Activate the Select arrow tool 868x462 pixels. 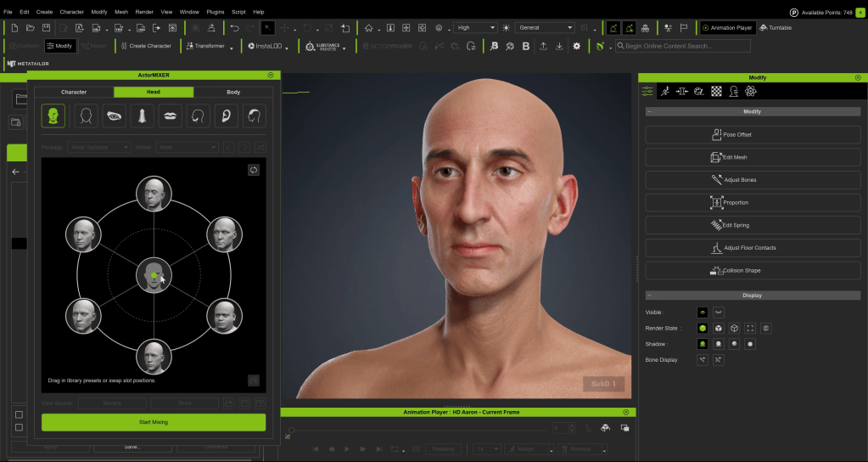pyautogui.click(x=267, y=28)
